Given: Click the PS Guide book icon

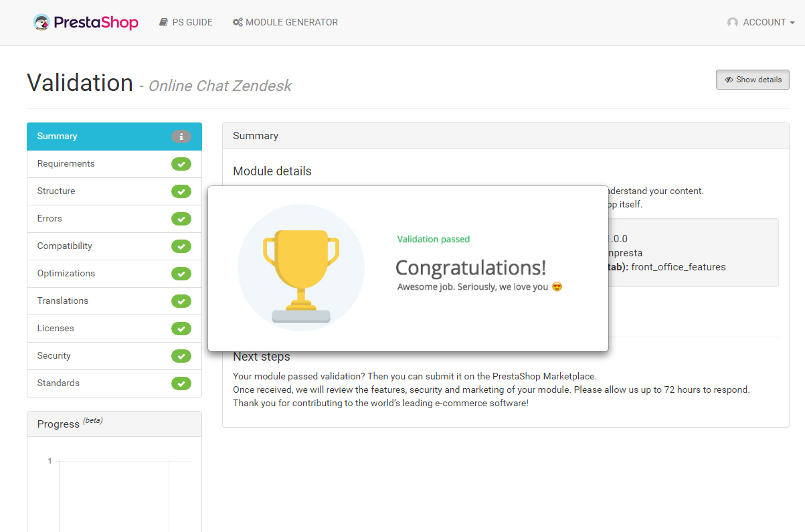Looking at the screenshot, I should pos(163,22).
